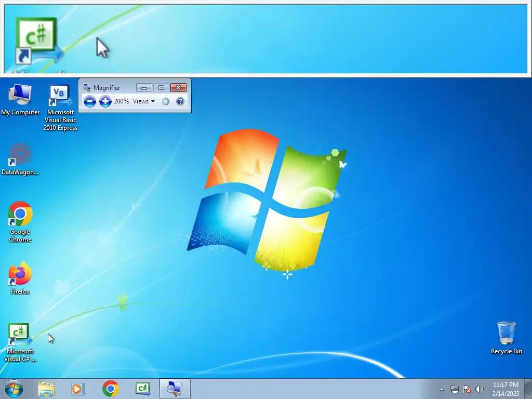The width and height of the screenshot is (532, 399).
Task: Show hidden system tray icons arrow
Action: click(442, 389)
